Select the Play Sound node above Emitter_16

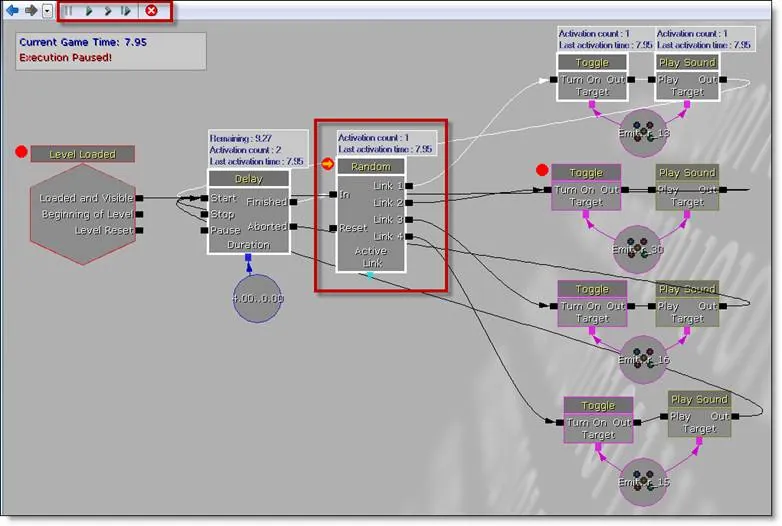pos(687,304)
